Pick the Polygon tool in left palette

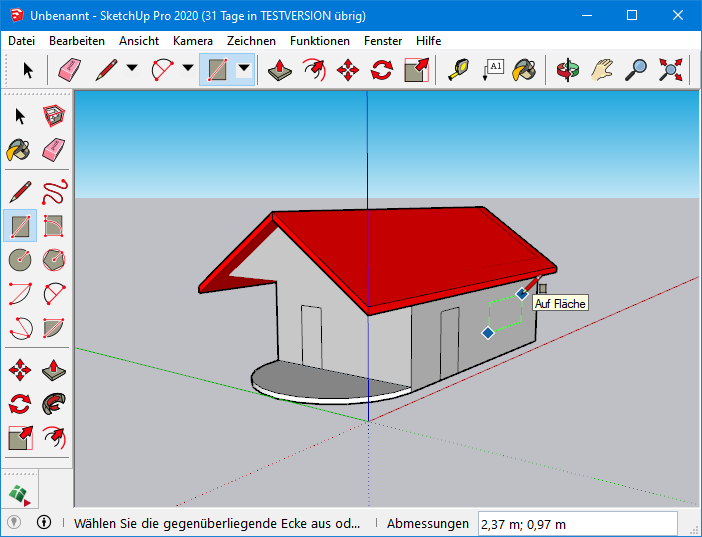click(x=54, y=260)
